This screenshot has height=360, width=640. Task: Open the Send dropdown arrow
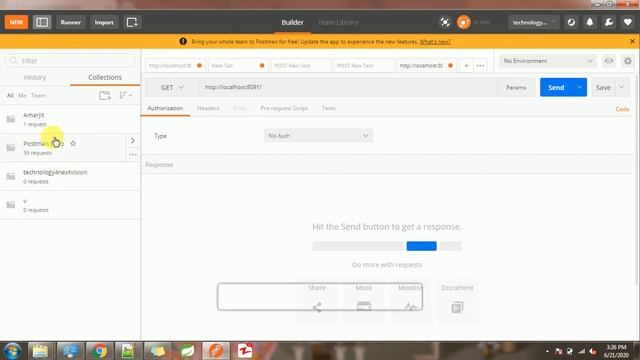click(x=580, y=87)
